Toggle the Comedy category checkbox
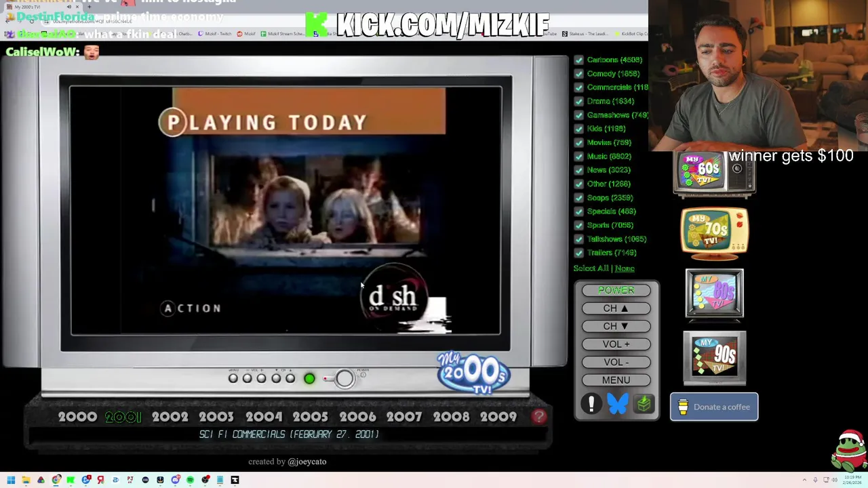 [578, 73]
